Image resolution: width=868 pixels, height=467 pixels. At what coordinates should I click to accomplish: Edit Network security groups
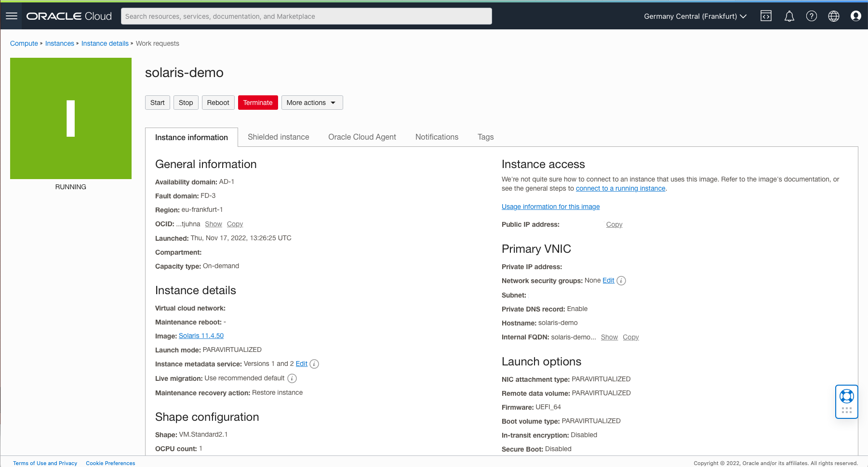point(609,280)
